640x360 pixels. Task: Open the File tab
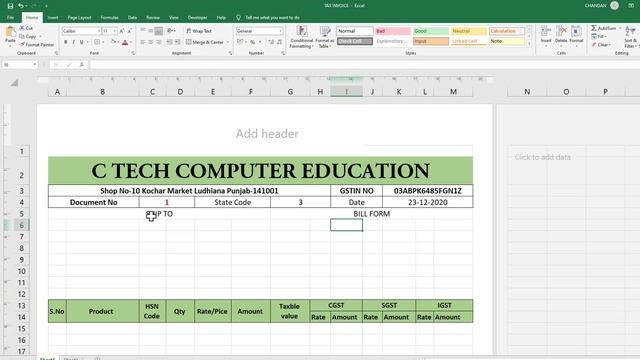coord(10,18)
